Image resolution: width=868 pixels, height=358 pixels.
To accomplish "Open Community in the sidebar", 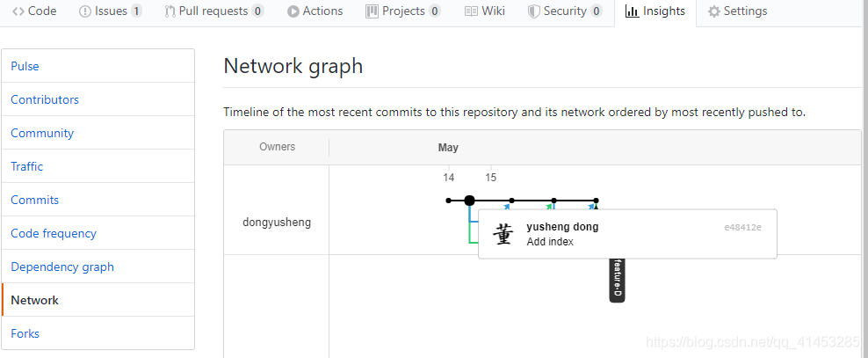I will click(42, 133).
